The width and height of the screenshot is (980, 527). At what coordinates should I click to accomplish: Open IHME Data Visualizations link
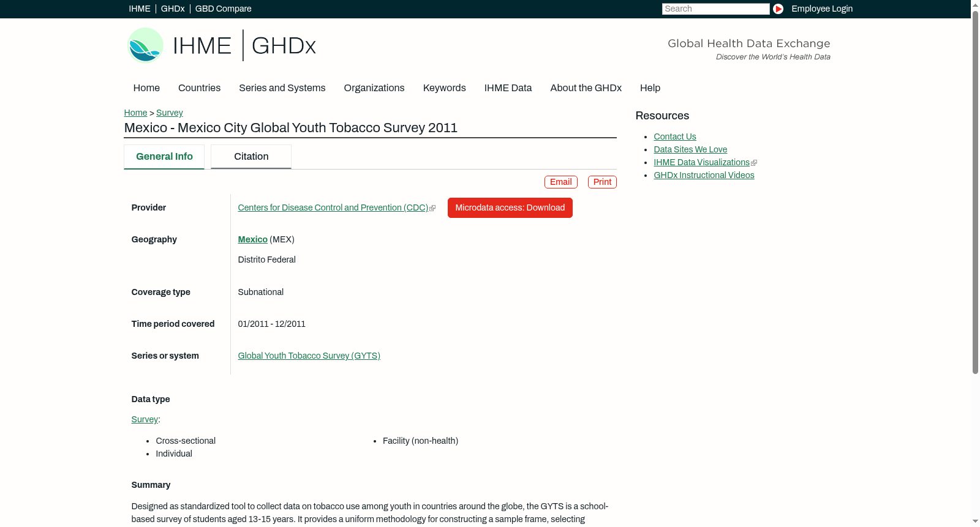(x=702, y=163)
